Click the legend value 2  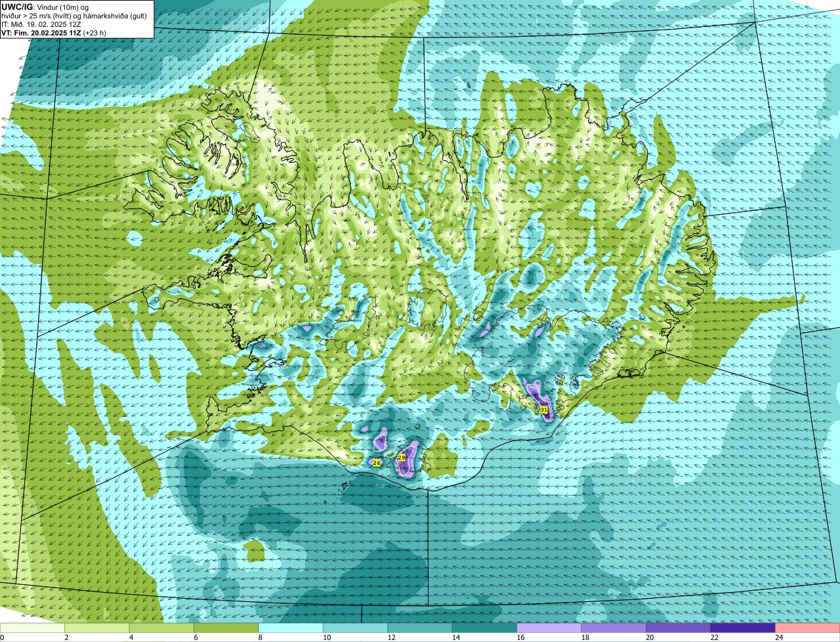tap(66, 637)
